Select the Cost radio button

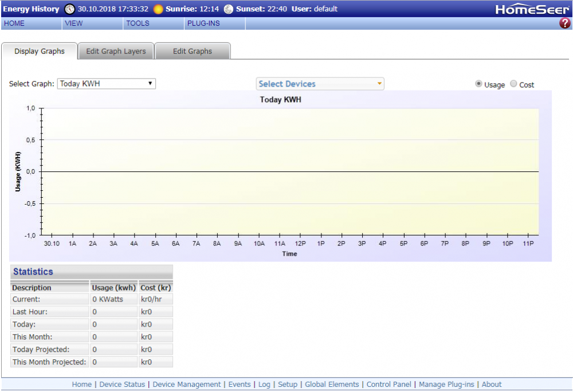tap(513, 84)
